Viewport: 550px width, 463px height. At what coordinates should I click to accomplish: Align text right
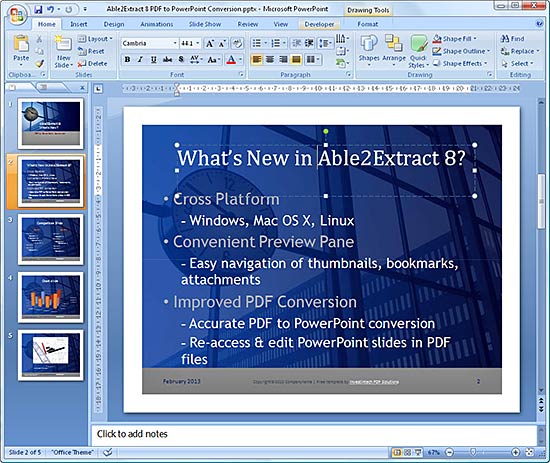click(x=283, y=60)
